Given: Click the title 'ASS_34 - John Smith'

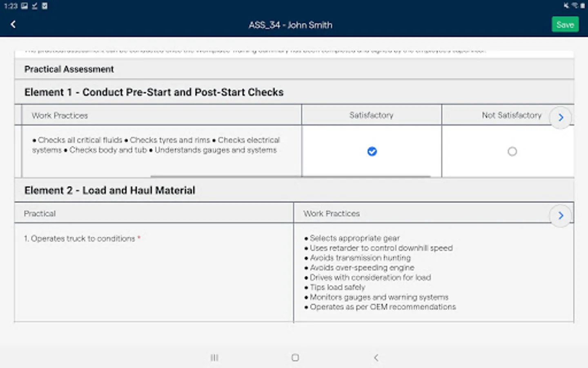Looking at the screenshot, I should tap(290, 25).
